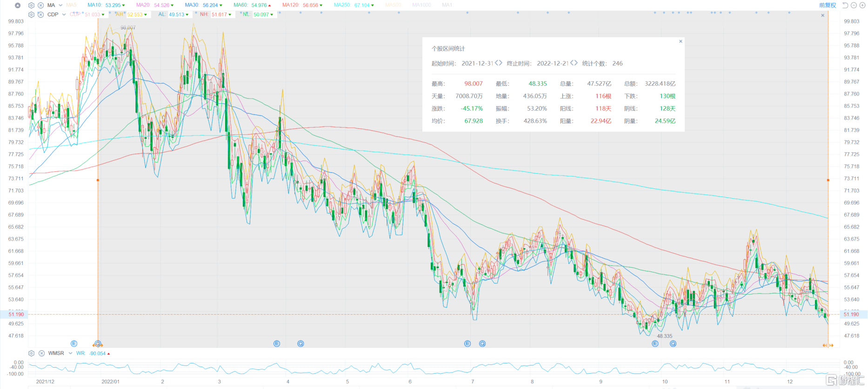This screenshot has width=868, height=389.
Task: Click the E event marker near month 10
Action: click(655, 343)
